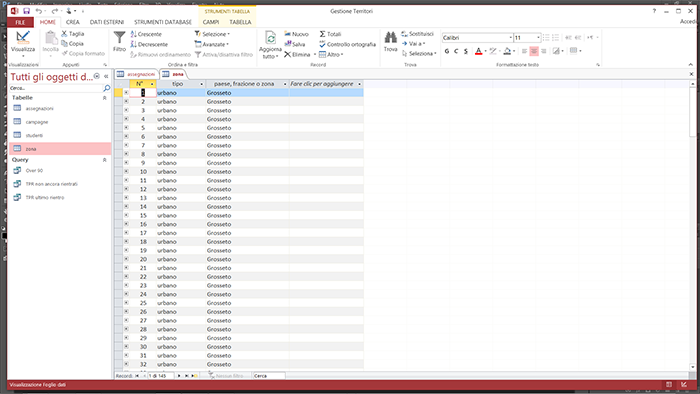Screen dimensions: 700x394
Task: Click the vertical scrollbar down arrow
Action: 693,367
